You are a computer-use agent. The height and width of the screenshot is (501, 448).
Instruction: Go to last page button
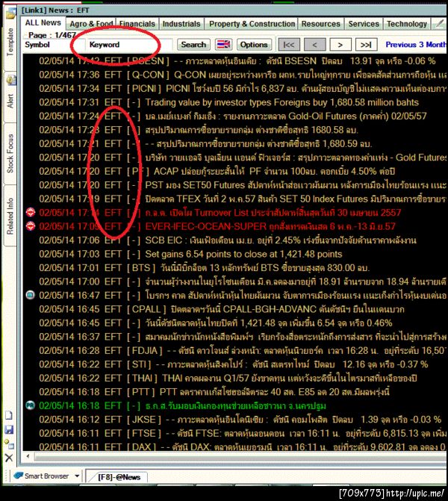click(366, 45)
